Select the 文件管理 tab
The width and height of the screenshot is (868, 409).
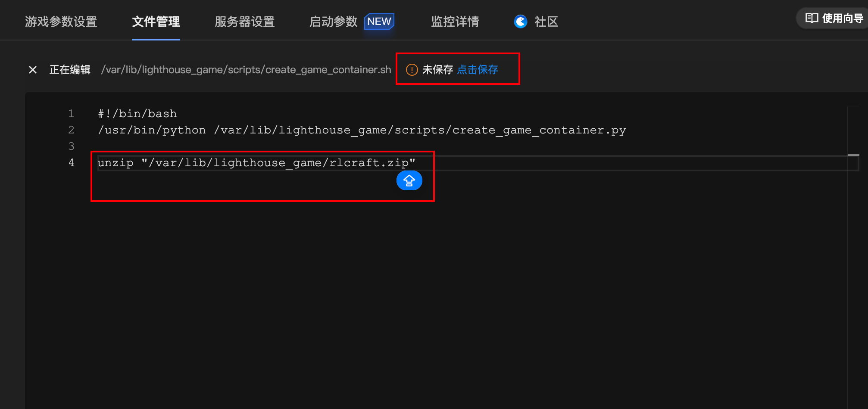[156, 22]
